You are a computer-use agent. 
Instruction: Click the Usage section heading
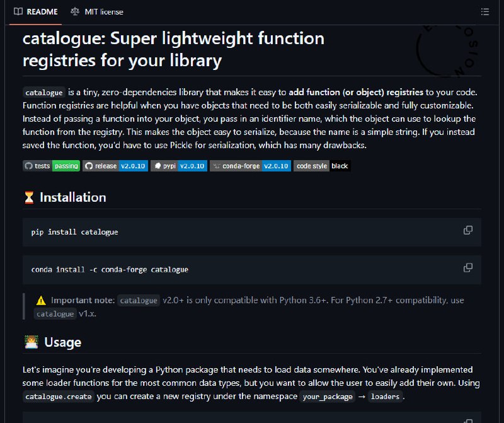click(x=62, y=342)
